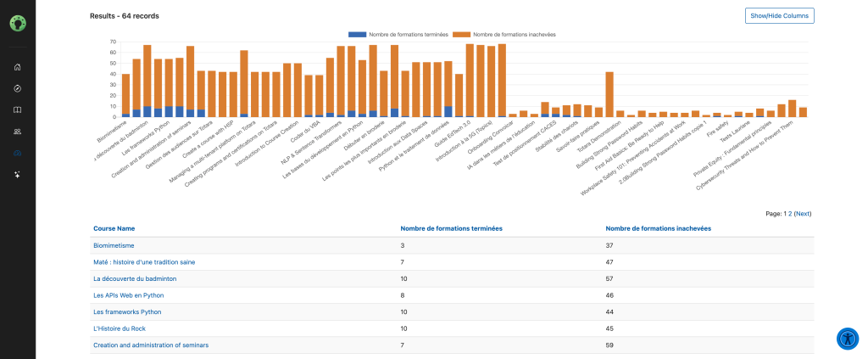Open the accessibility widget icon

pyautogui.click(x=847, y=338)
